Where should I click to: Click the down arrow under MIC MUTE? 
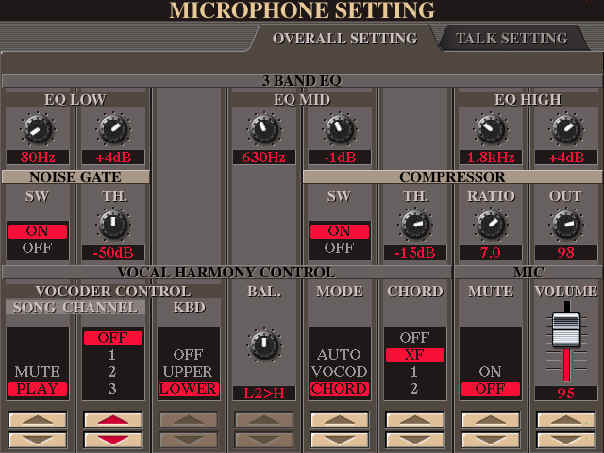coord(490,440)
